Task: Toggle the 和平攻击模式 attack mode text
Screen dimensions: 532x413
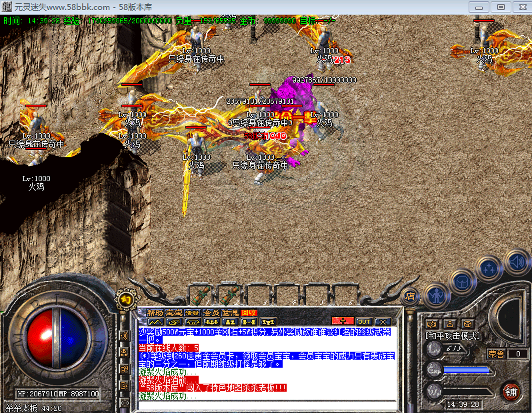Action: point(453,336)
